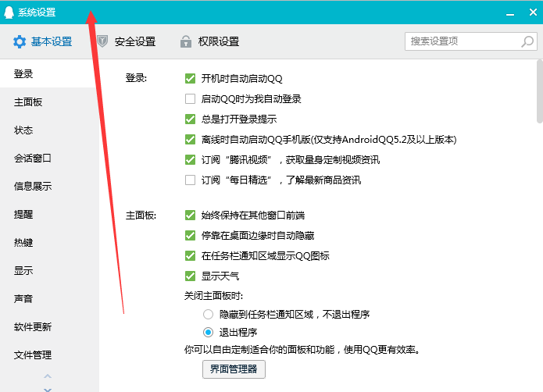
Task: Uncheck 开机时自动启动QQ
Action: pyautogui.click(x=190, y=79)
